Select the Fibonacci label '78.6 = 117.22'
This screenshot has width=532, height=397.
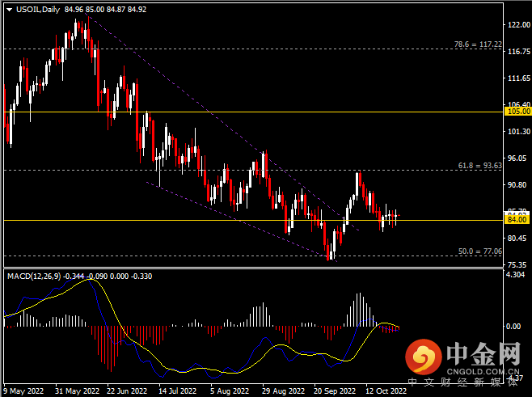tap(478, 44)
